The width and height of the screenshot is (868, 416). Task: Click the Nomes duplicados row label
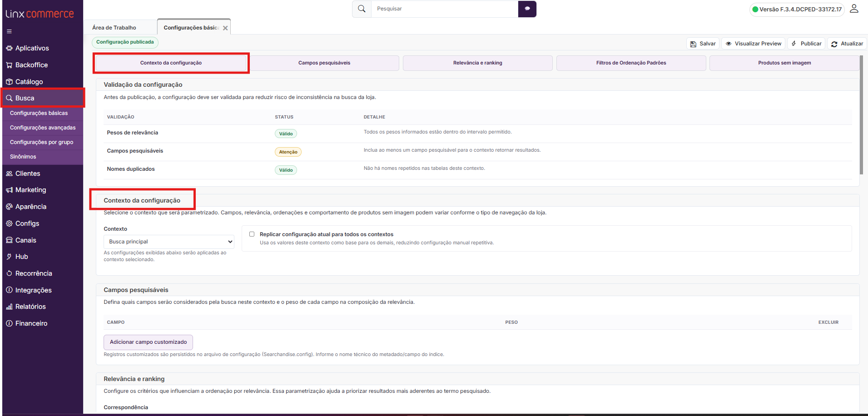click(131, 169)
